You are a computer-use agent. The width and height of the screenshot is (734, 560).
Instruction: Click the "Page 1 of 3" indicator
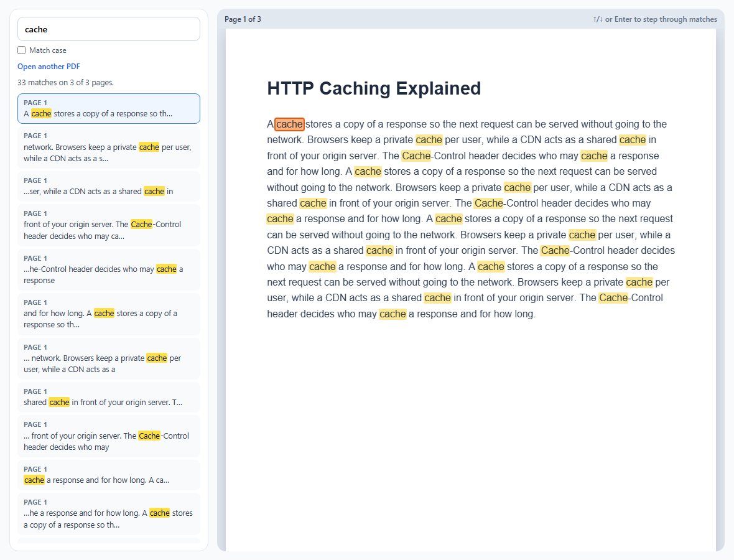[243, 19]
